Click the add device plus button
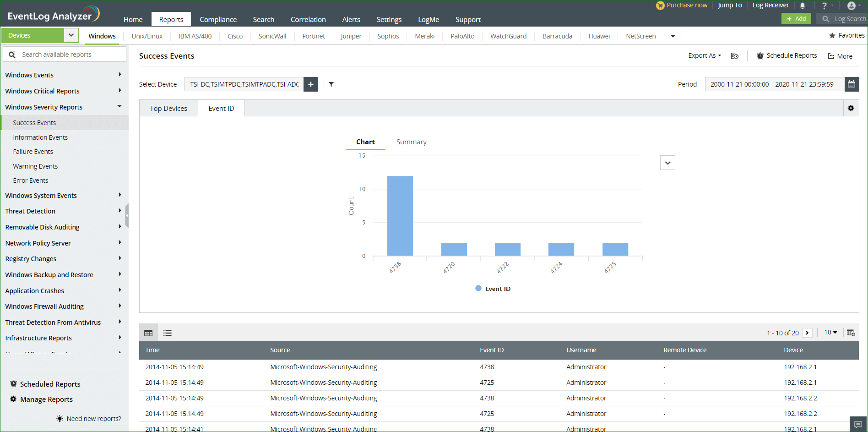Viewport: 868px width, 432px height. point(311,84)
